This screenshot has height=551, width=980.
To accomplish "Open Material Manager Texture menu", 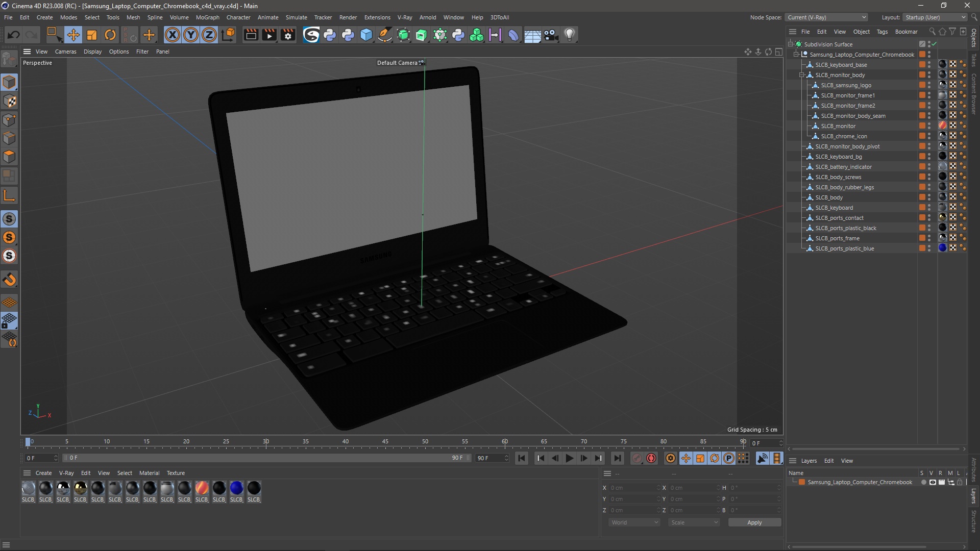I will [x=176, y=473].
